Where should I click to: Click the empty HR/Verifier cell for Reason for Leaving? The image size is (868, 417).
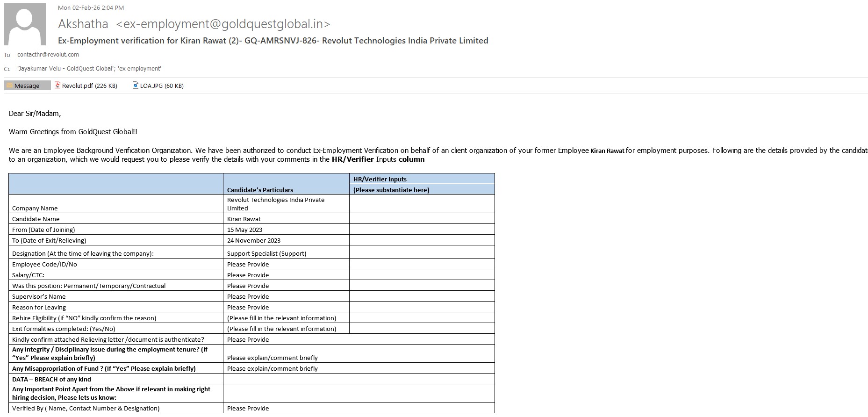pos(422,307)
